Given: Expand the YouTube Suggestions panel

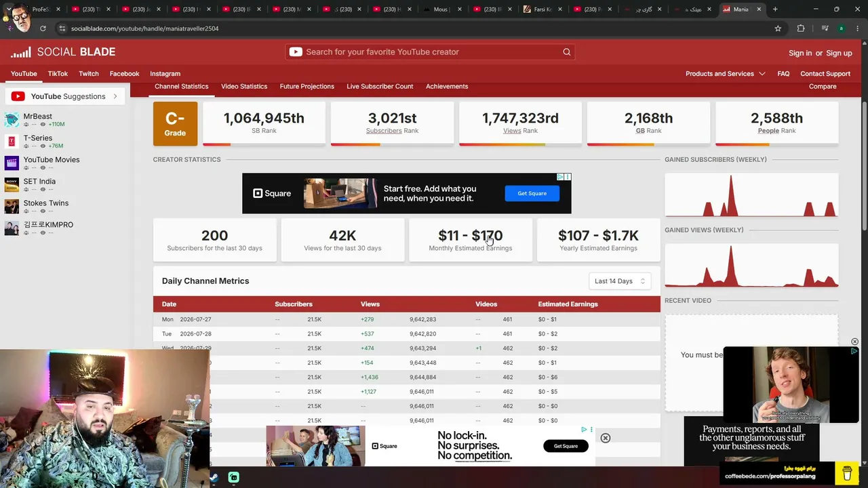Looking at the screenshot, I should [x=115, y=96].
